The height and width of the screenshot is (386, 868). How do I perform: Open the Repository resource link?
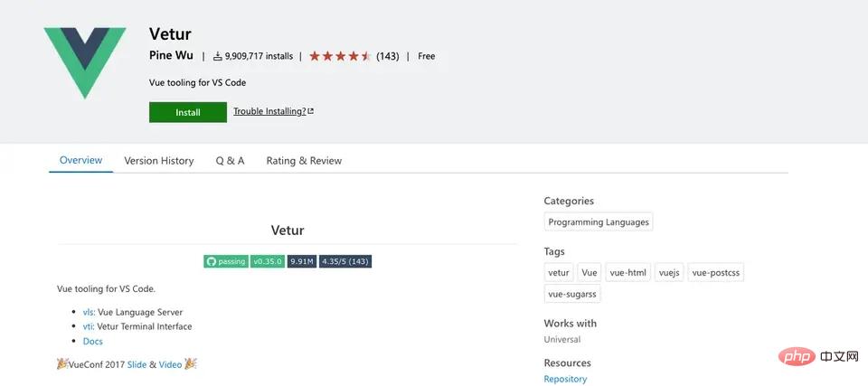point(565,379)
